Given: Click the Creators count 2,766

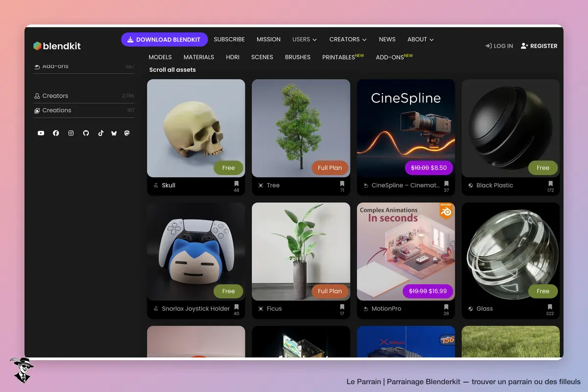Looking at the screenshot, I should tap(128, 96).
